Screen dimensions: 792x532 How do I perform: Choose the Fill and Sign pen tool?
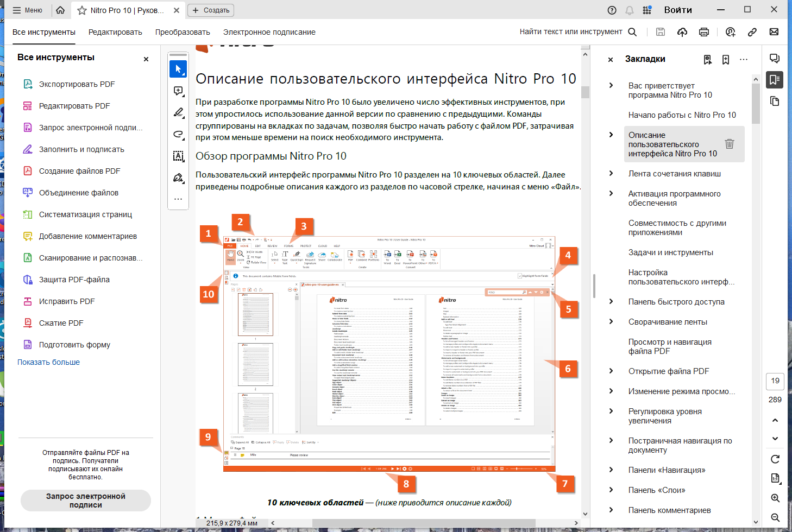point(178,178)
